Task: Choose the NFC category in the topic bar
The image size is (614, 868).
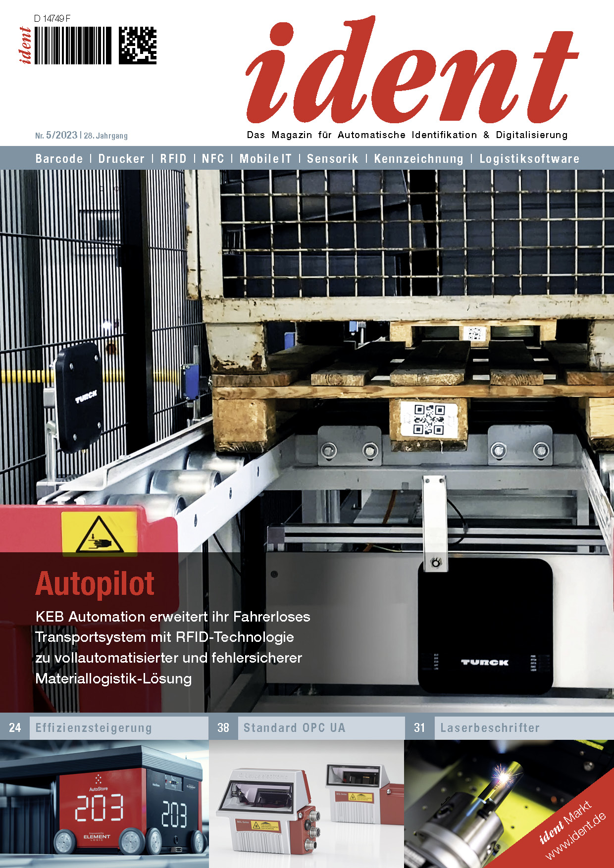Action: (x=213, y=159)
